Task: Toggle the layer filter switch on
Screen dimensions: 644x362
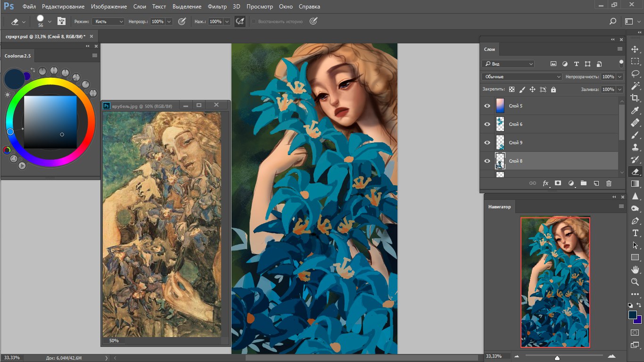Action: (621, 63)
